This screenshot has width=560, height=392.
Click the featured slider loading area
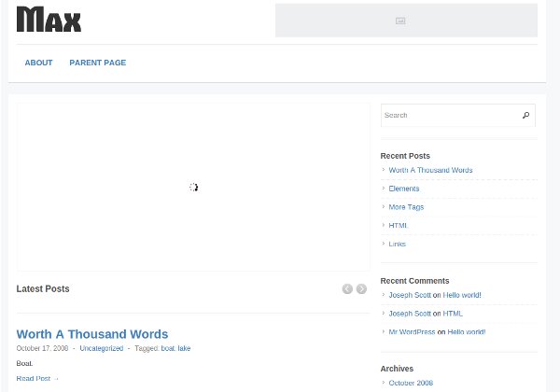193,188
